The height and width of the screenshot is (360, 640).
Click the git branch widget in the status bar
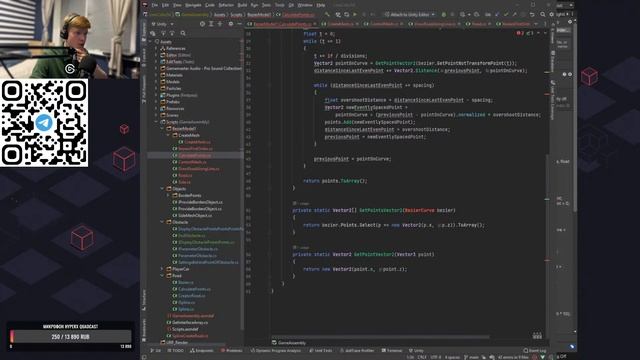[x=472, y=357]
